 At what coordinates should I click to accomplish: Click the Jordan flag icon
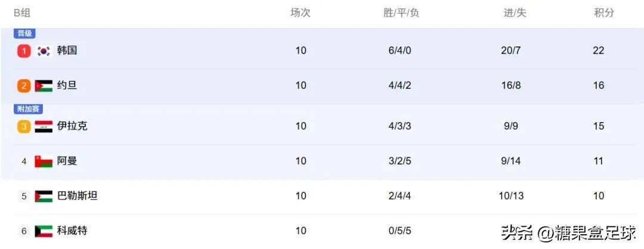click(x=44, y=86)
